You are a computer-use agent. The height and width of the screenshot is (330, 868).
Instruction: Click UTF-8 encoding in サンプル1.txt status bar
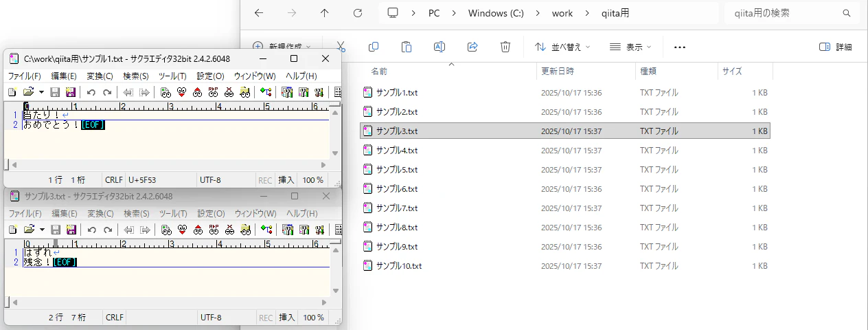210,180
